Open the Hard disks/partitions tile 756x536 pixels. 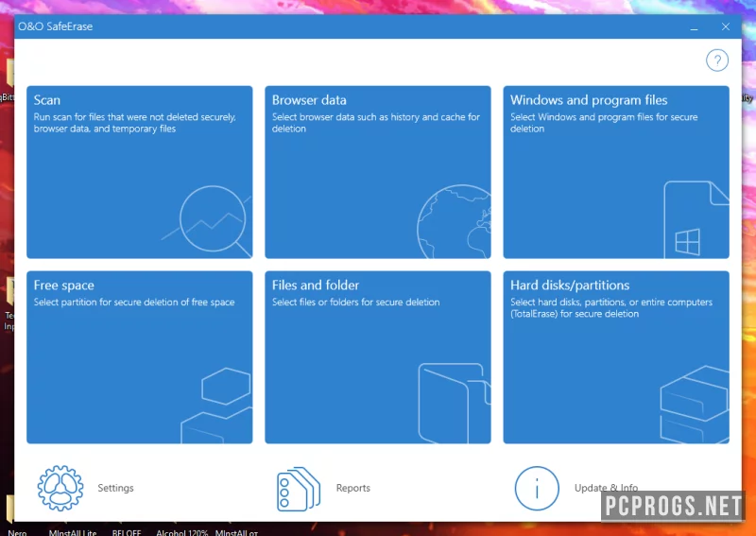coord(616,357)
